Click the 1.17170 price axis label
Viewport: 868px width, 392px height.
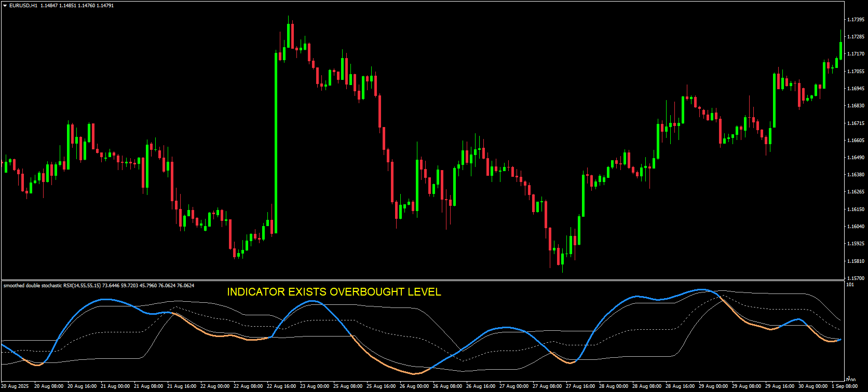[x=856, y=54]
